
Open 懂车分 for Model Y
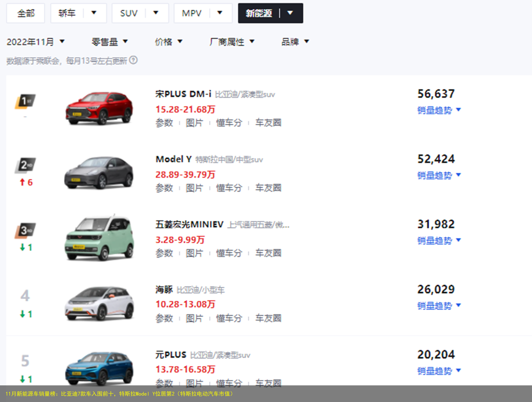(229, 188)
